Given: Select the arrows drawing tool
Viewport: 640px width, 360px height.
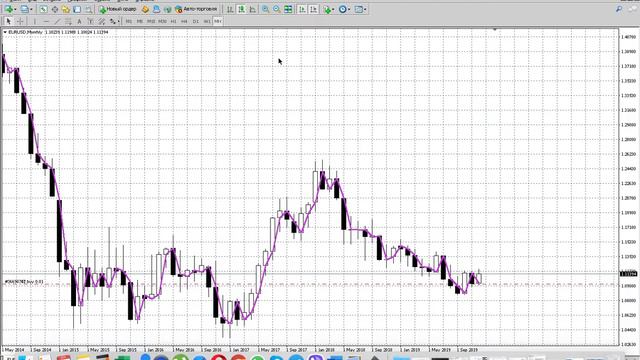Looking at the screenshot, I should click(x=112, y=21).
